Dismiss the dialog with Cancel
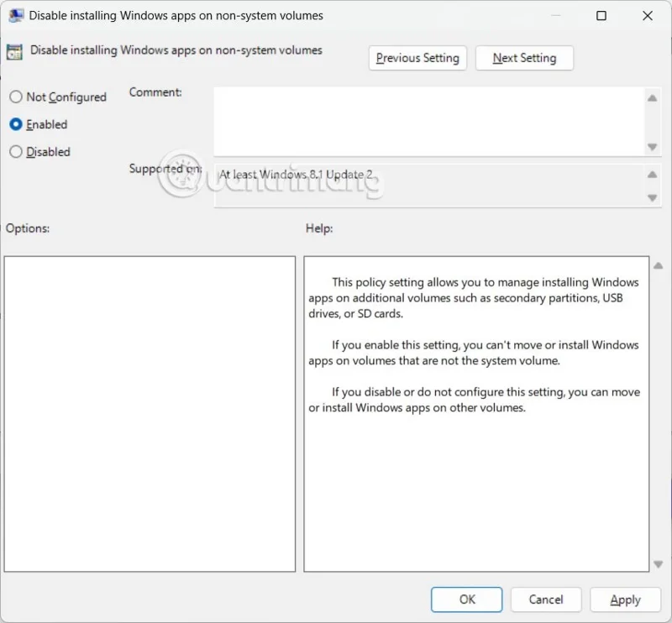Viewport: 672px width, 623px height. click(545, 599)
